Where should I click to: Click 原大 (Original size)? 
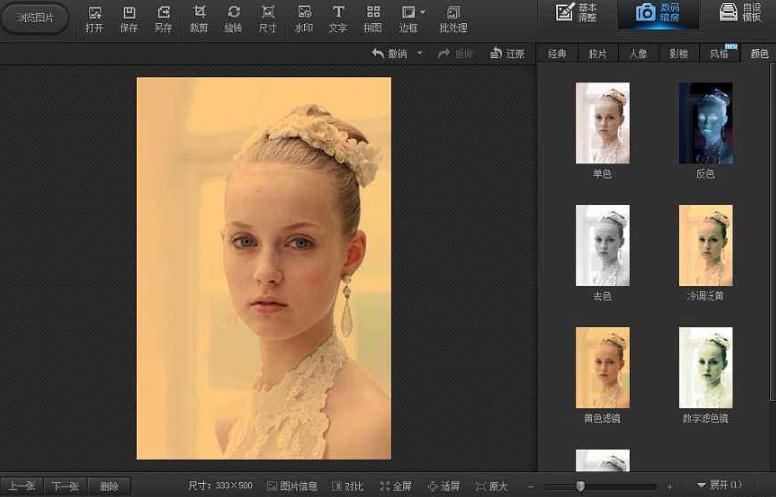tap(491, 487)
